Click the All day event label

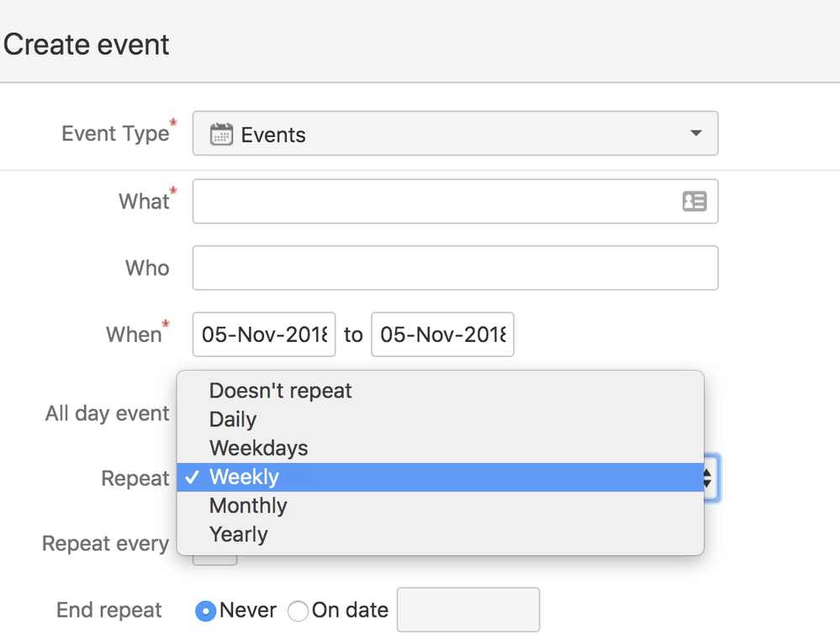[x=107, y=413]
